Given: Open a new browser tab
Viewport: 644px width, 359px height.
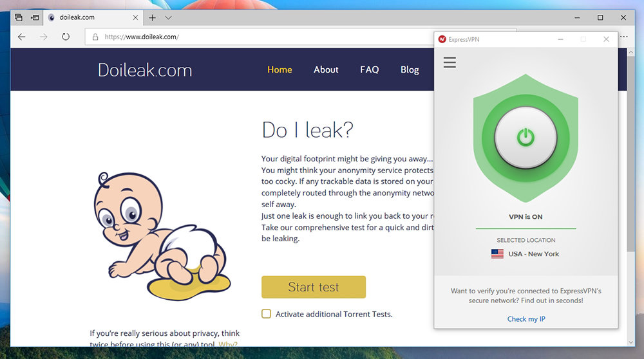Looking at the screenshot, I should click(x=153, y=17).
